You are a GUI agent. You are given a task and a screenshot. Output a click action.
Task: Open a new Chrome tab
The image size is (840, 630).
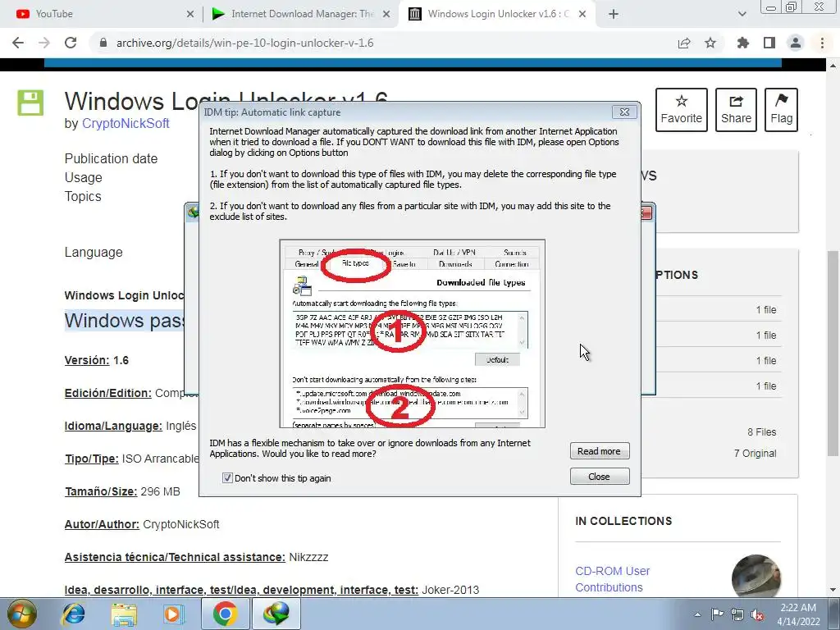click(x=614, y=15)
